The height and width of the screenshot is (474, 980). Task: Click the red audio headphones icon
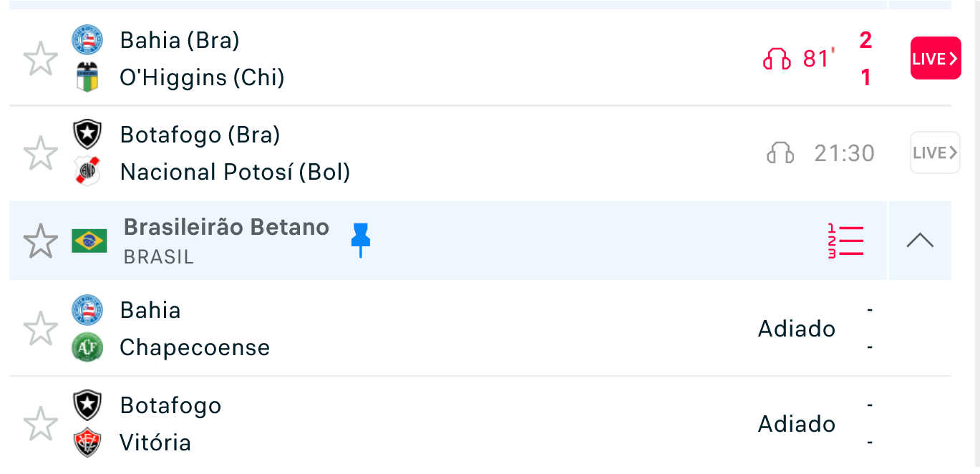[x=777, y=59]
